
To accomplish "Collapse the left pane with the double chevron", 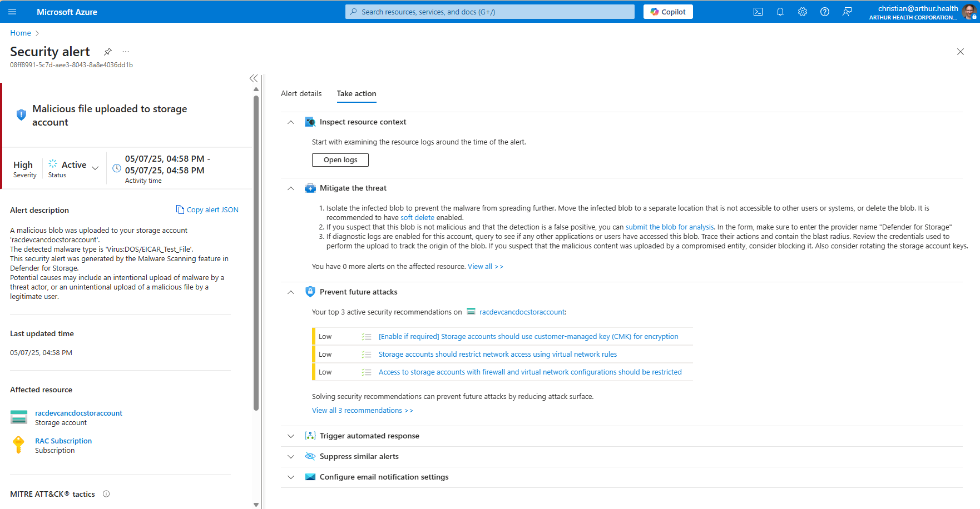I will click(x=254, y=78).
